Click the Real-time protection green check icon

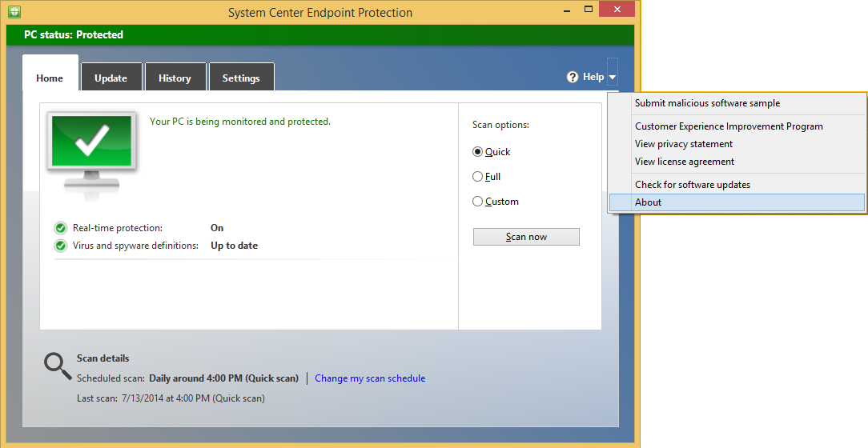click(61, 228)
